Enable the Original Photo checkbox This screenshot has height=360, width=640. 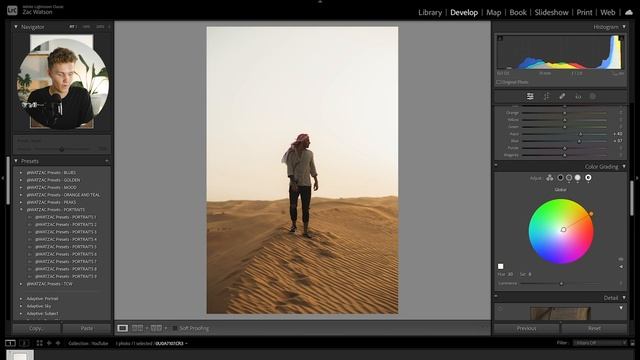499,82
